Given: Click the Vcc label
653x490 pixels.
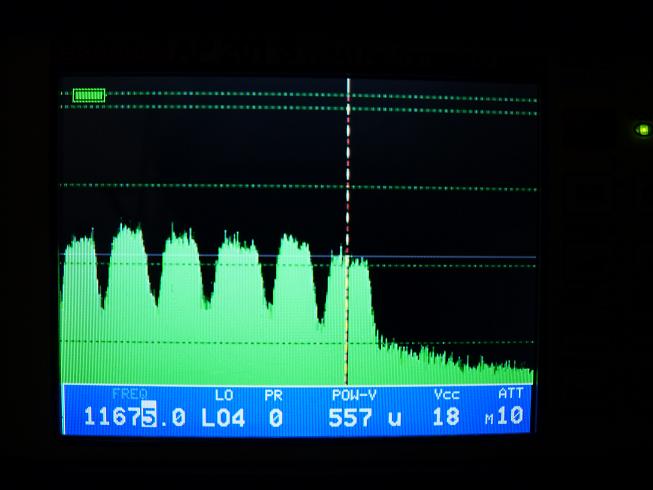Looking at the screenshot, I should coord(446,395).
